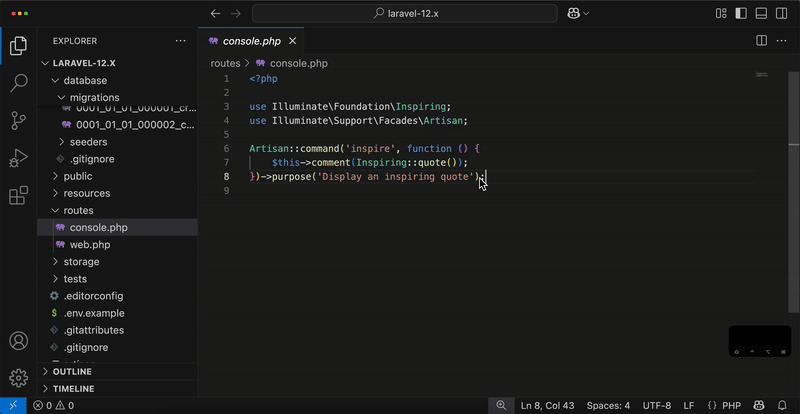
Task: Split the editor to the right
Action: [761, 41]
